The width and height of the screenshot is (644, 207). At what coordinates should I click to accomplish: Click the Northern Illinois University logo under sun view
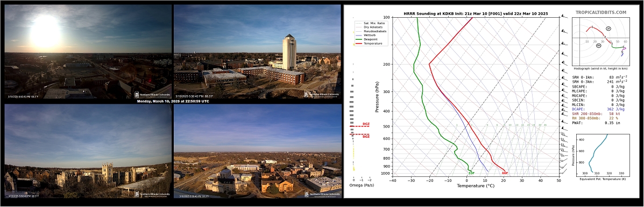point(152,94)
